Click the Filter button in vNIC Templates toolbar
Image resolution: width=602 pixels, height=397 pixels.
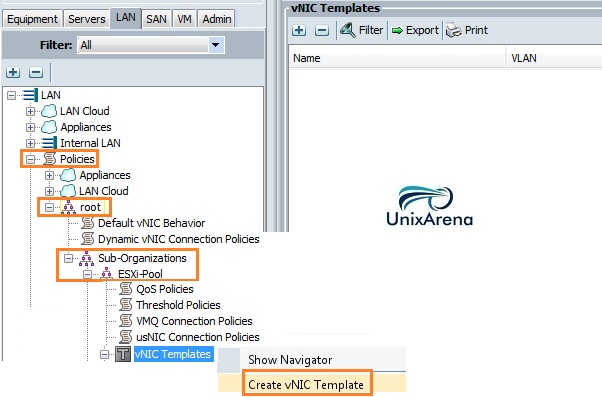tap(362, 30)
